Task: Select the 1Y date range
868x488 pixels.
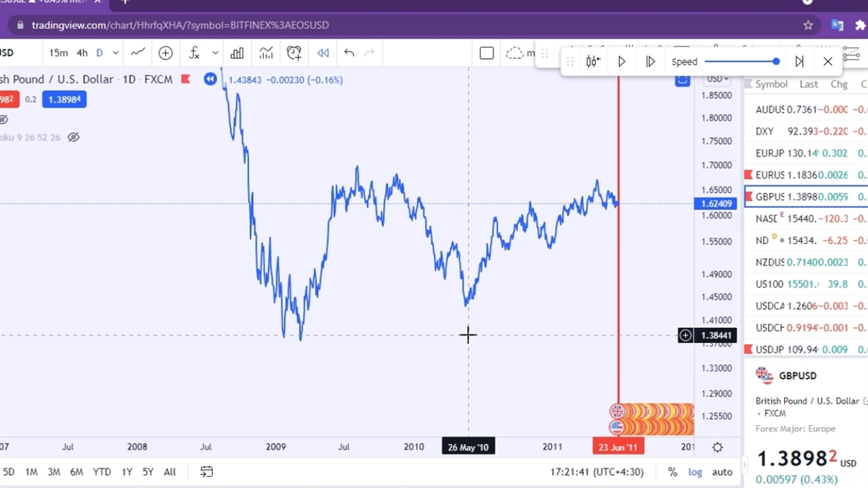Action: (x=127, y=472)
